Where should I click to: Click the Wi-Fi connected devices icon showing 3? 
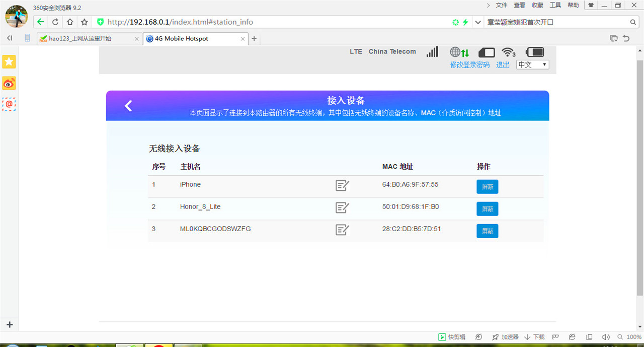tap(508, 52)
